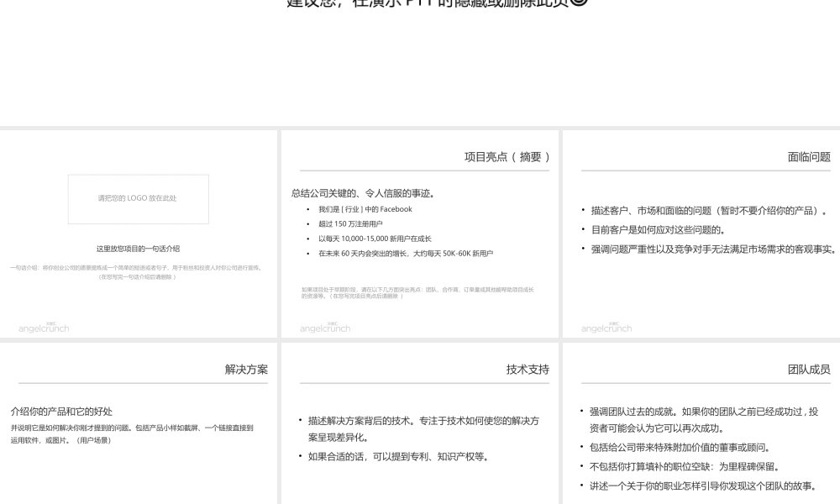Image resolution: width=840 pixels, height=504 pixels.
Task: Open the 项目亮点（摘要）slide
Action: coord(420,235)
